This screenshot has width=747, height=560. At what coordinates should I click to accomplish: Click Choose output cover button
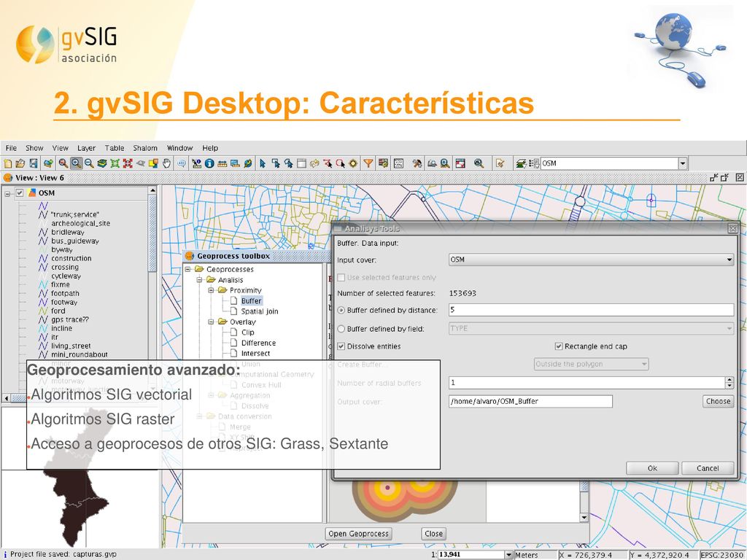coord(718,401)
